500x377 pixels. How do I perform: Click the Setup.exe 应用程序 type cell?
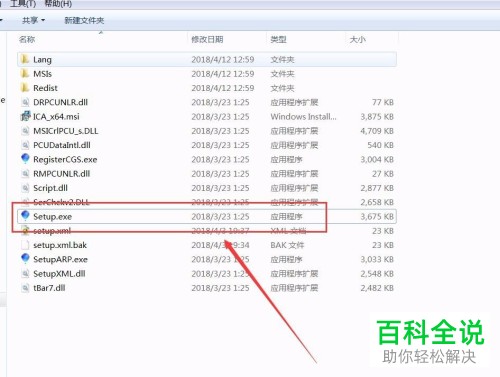tap(286, 217)
